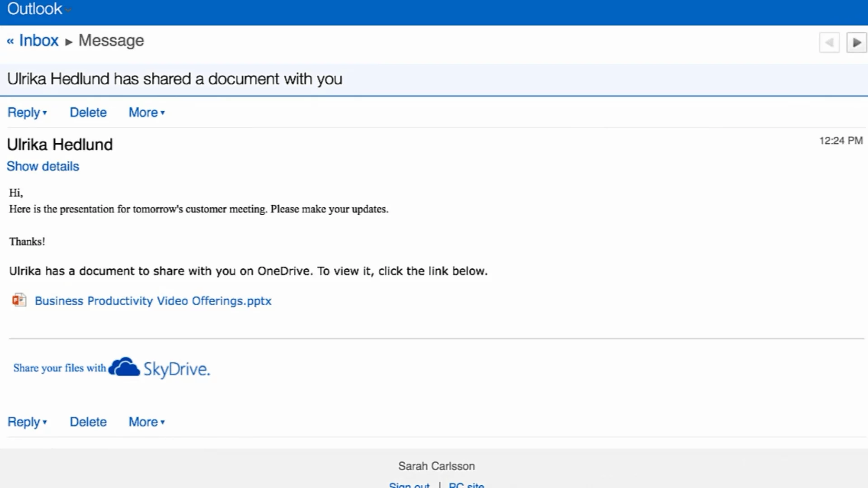Expand the bottom Reply dropdown
Viewport: 868px width, 488px height.
[27, 422]
